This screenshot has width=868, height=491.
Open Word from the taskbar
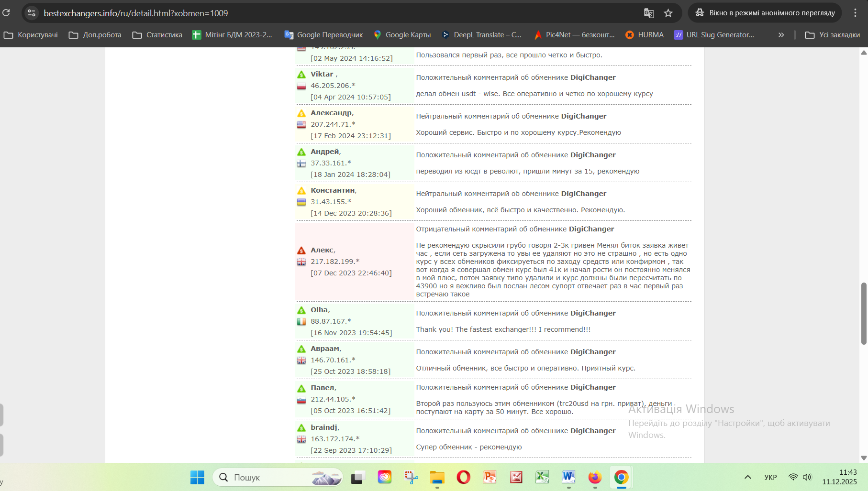[x=568, y=477]
